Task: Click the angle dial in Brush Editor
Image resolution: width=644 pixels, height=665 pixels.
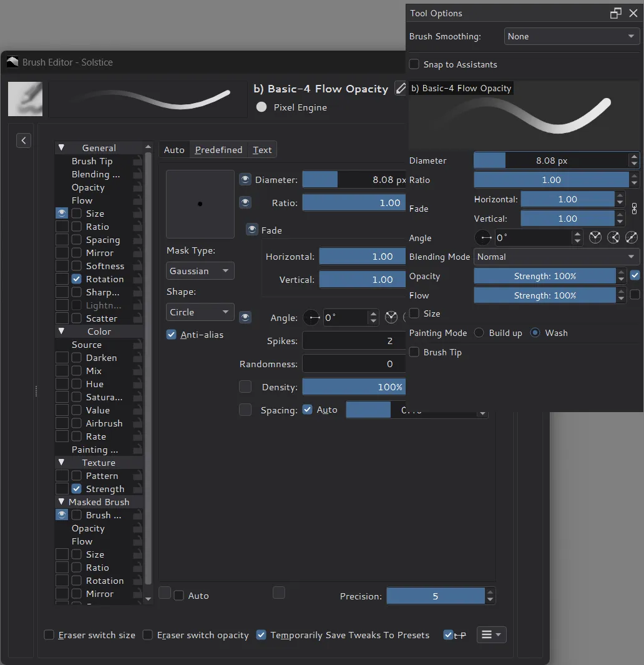Action: [x=311, y=317]
